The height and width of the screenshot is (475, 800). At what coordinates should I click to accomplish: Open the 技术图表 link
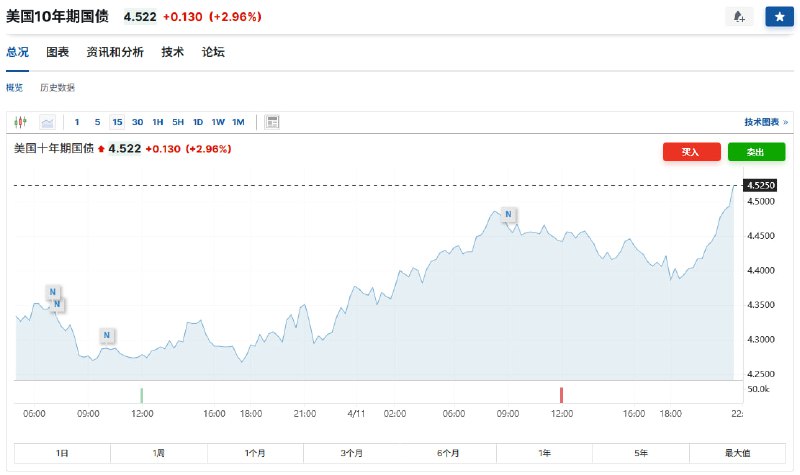pyautogui.click(x=765, y=122)
